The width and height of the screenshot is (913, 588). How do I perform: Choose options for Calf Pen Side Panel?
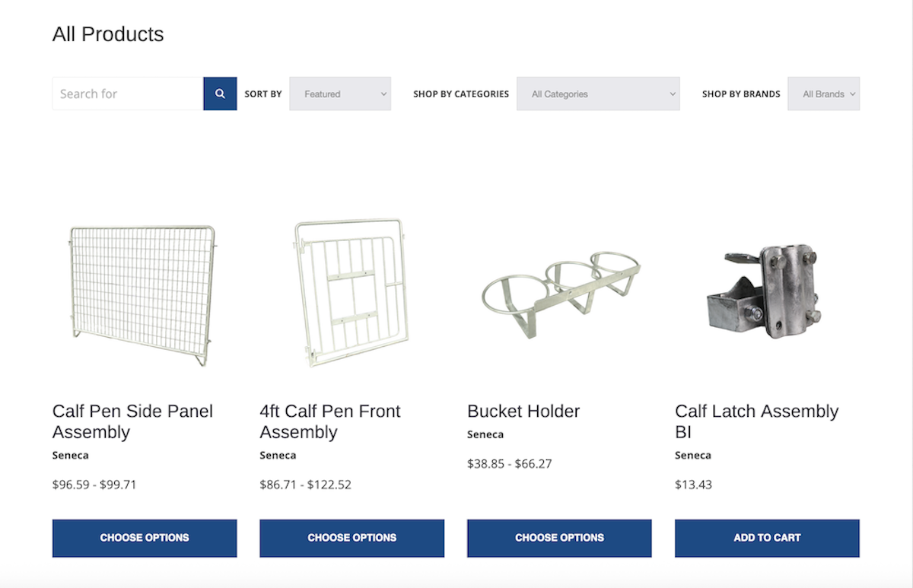(x=145, y=538)
